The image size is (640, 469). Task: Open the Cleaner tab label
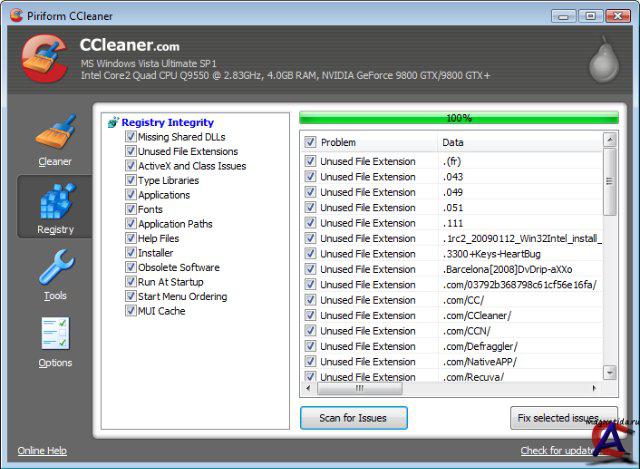tap(55, 162)
